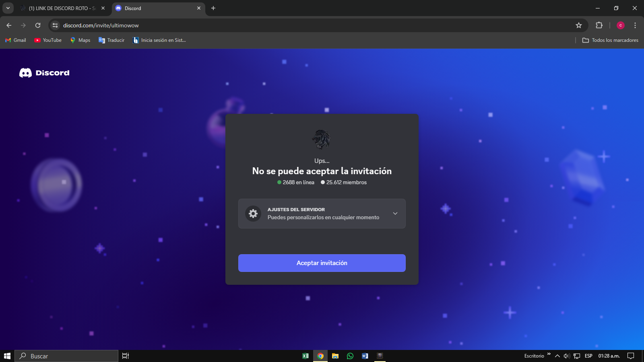Click the Puedes personalizarlos en cualquier momento text
Image resolution: width=644 pixels, height=362 pixels.
pyautogui.click(x=323, y=218)
